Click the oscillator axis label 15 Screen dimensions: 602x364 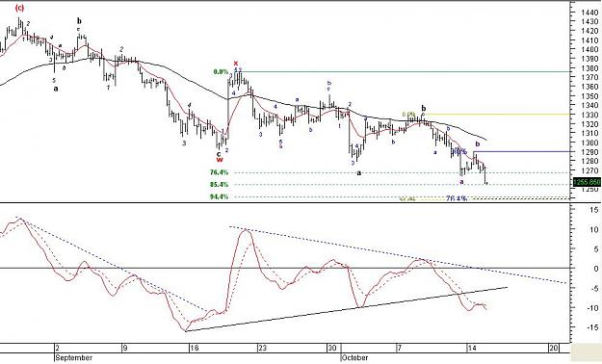(x=594, y=210)
